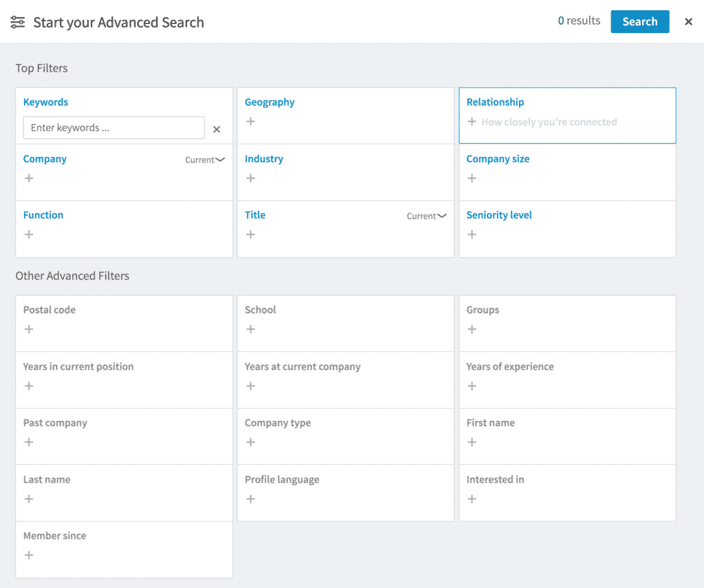
Task: Click the Years at current company label
Action: [x=302, y=367]
